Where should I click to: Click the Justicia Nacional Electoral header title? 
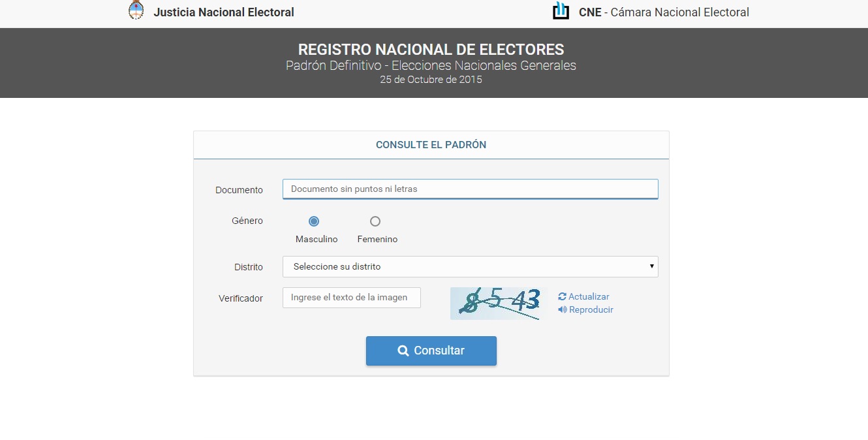tap(224, 12)
